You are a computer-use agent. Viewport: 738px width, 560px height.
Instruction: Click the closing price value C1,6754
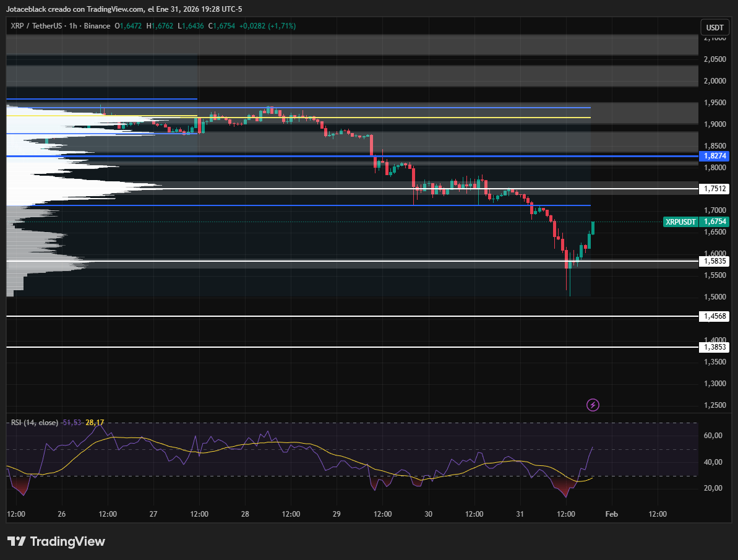point(222,26)
